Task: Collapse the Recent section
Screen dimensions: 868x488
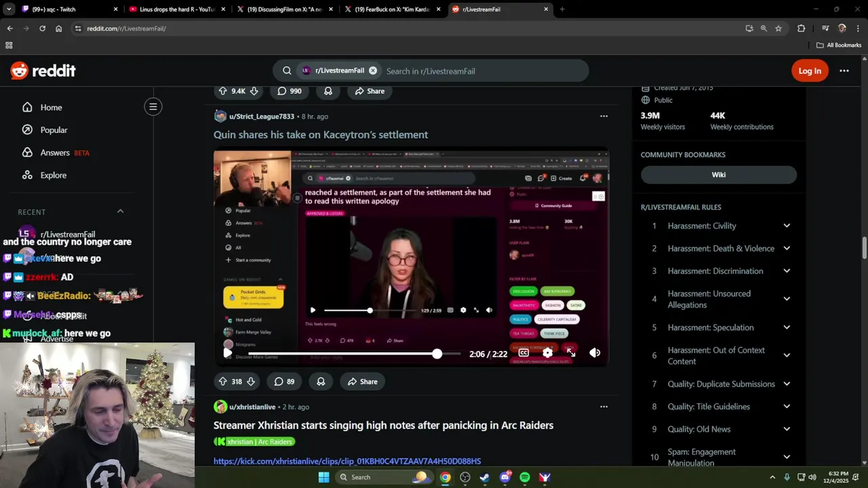Action: click(x=120, y=211)
